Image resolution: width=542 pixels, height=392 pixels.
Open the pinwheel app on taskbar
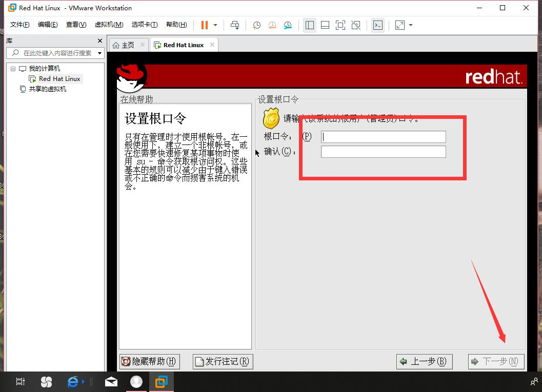click(x=46, y=382)
